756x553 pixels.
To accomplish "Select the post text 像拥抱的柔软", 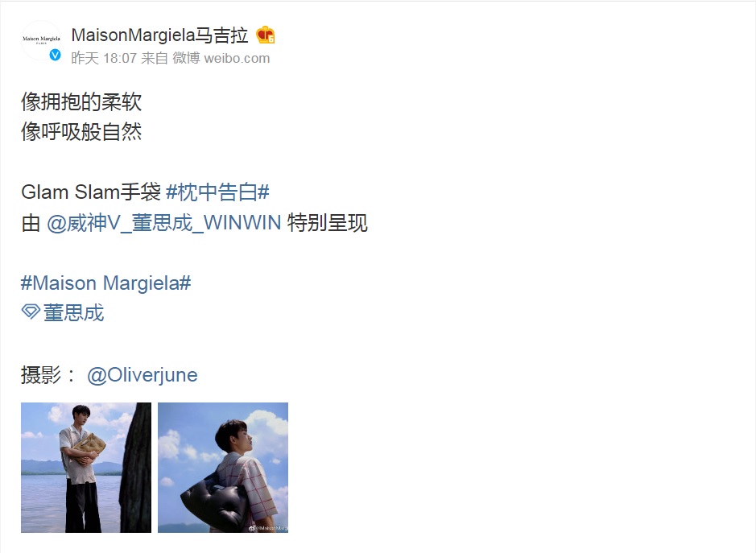I will click(81, 102).
